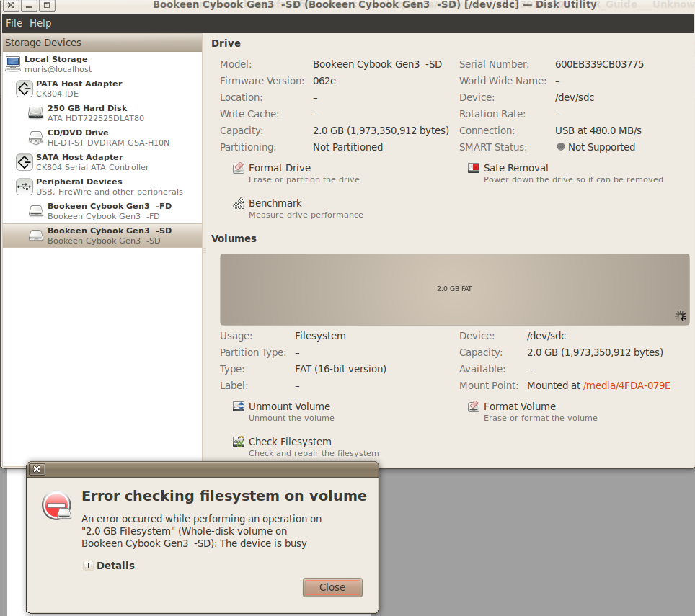Viewport: 695px width, 616px height.
Task: Click the 'Error checking filesystem on volume' heading
Action: pyautogui.click(x=223, y=496)
